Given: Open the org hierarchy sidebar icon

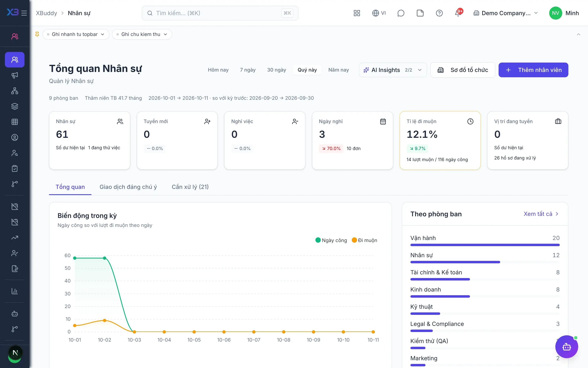Looking at the screenshot, I should (14, 91).
